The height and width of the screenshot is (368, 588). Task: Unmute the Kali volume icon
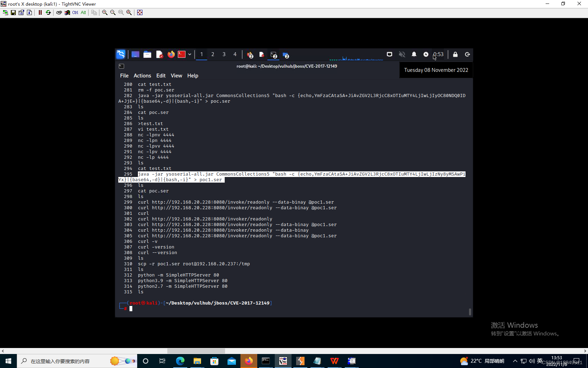click(x=402, y=54)
